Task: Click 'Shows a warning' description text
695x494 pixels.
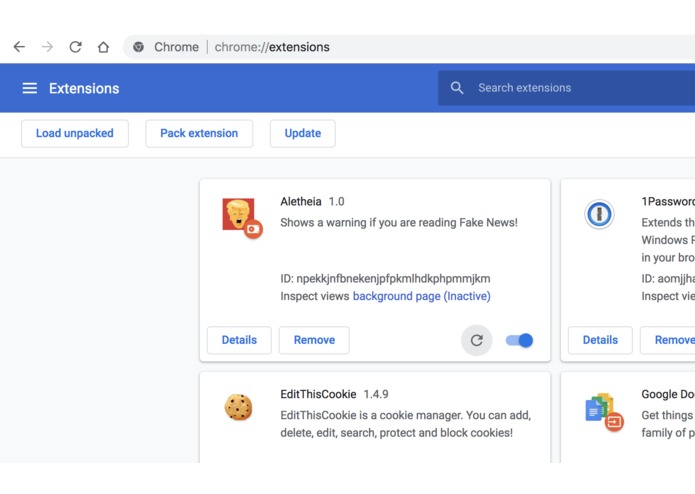Action: (399, 222)
